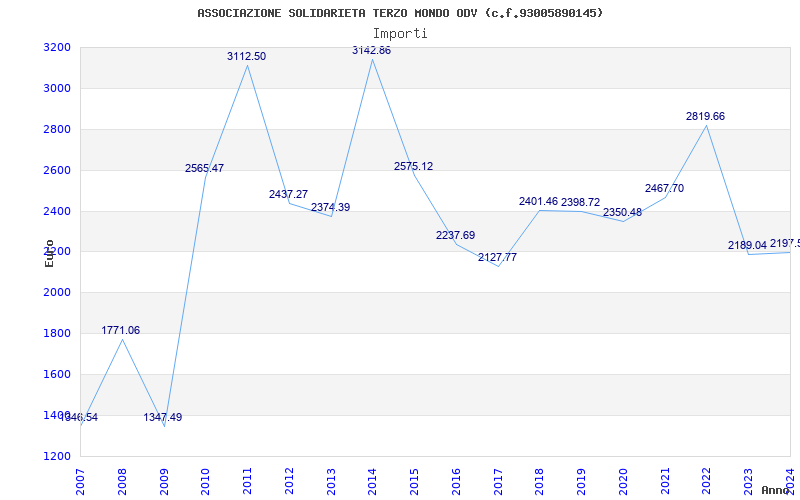
Task: Click the x-axis year 2011
Action: coord(247,482)
